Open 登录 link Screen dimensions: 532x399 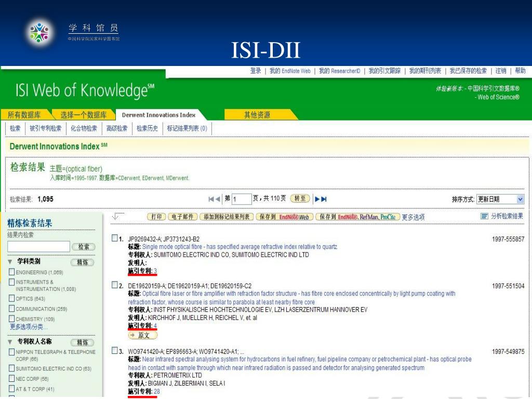[x=256, y=71]
